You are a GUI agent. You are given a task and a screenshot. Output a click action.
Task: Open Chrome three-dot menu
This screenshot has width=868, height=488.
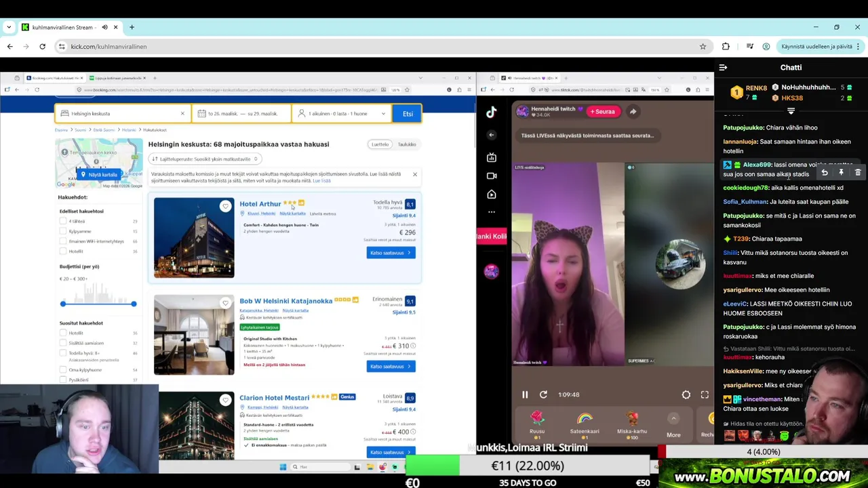(858, 47)
